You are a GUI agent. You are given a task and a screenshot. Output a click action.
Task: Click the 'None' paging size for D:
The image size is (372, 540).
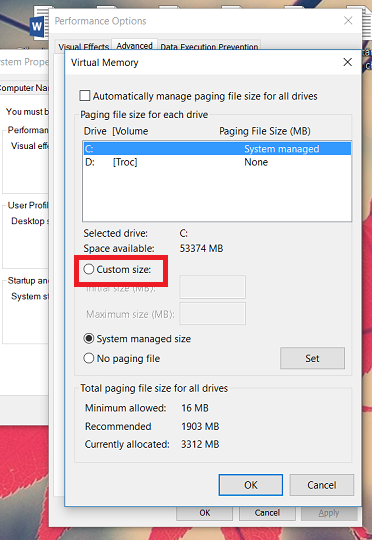[256, 162]
